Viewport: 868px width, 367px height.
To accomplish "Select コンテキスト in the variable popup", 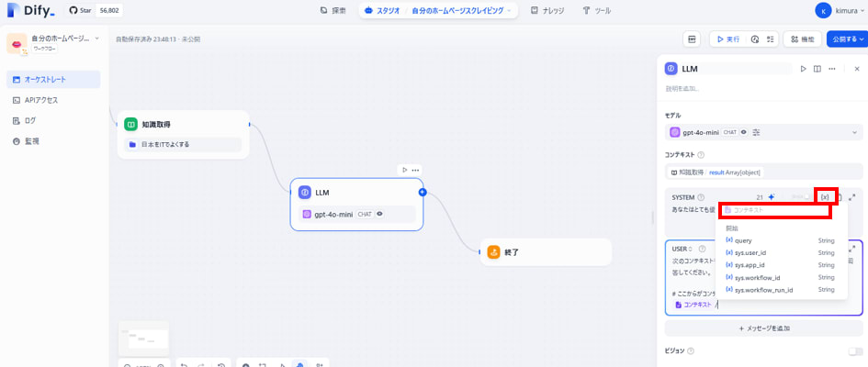I will pyautogui.click(x=774, y=210).
